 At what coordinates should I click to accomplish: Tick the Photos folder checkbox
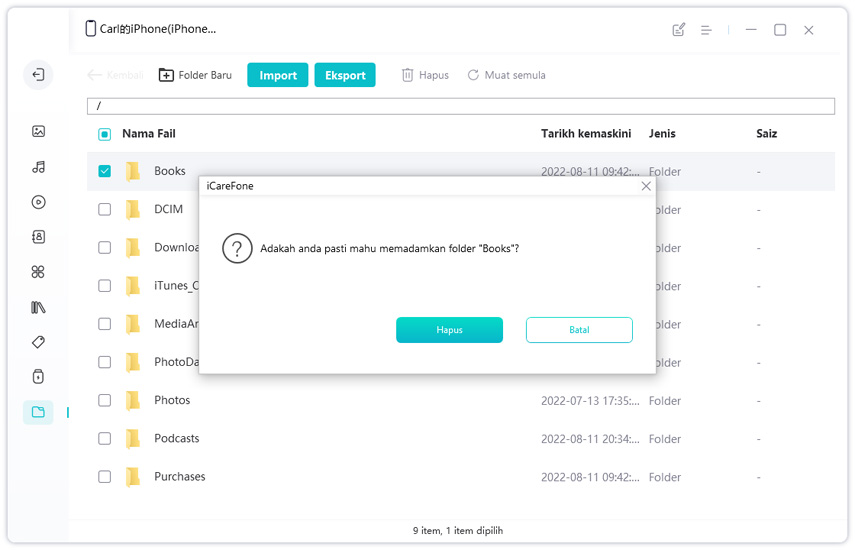click(105, 400)
